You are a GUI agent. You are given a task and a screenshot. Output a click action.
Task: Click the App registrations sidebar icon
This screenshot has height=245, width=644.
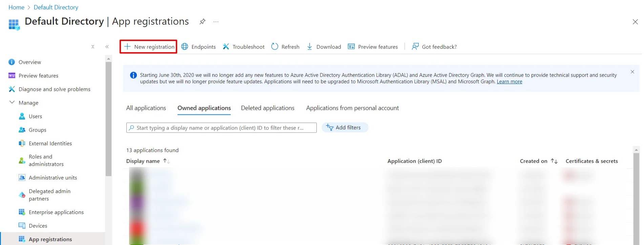[x=22, y=239]
